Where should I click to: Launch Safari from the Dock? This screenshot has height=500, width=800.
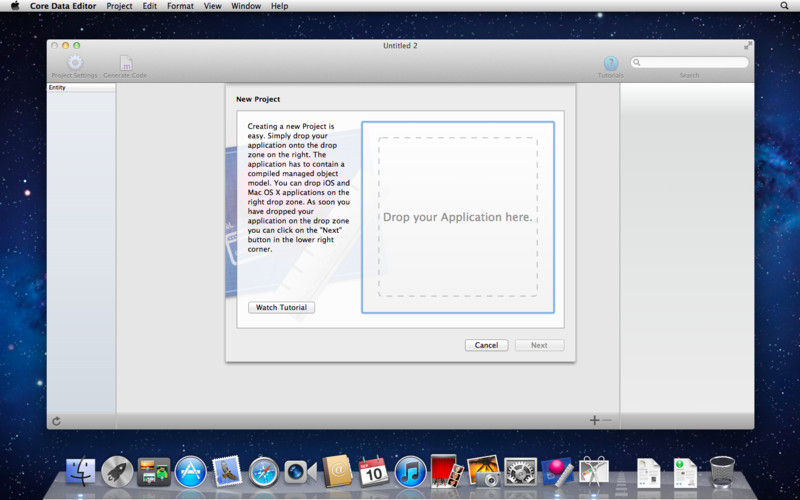264,472
